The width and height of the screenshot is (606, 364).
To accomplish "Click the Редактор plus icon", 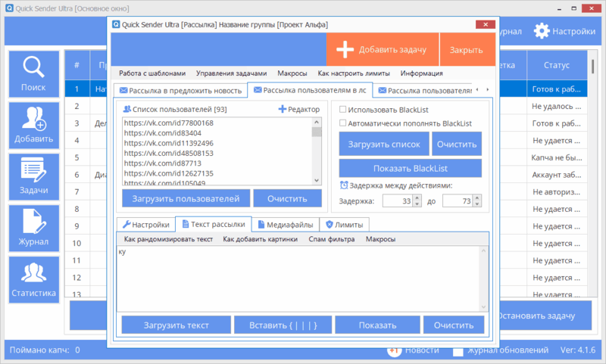I will coord(283,109).
